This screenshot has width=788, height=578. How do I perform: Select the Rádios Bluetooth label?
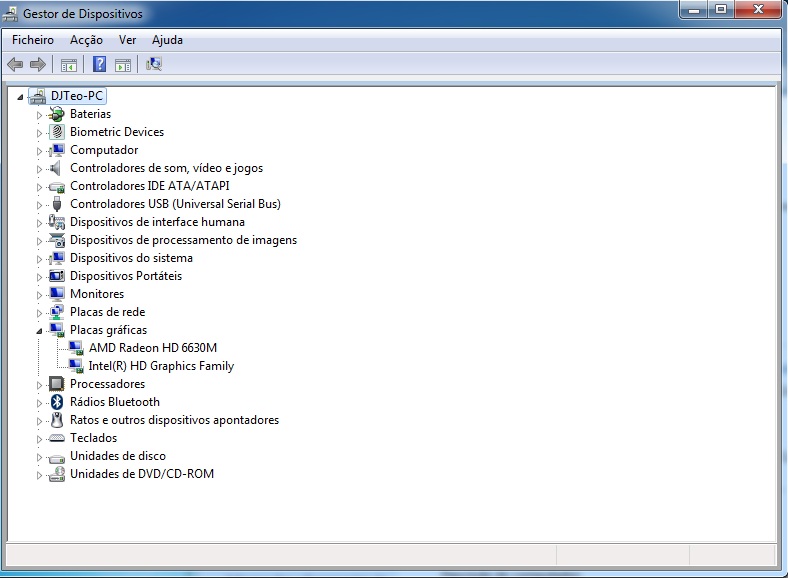115,402
